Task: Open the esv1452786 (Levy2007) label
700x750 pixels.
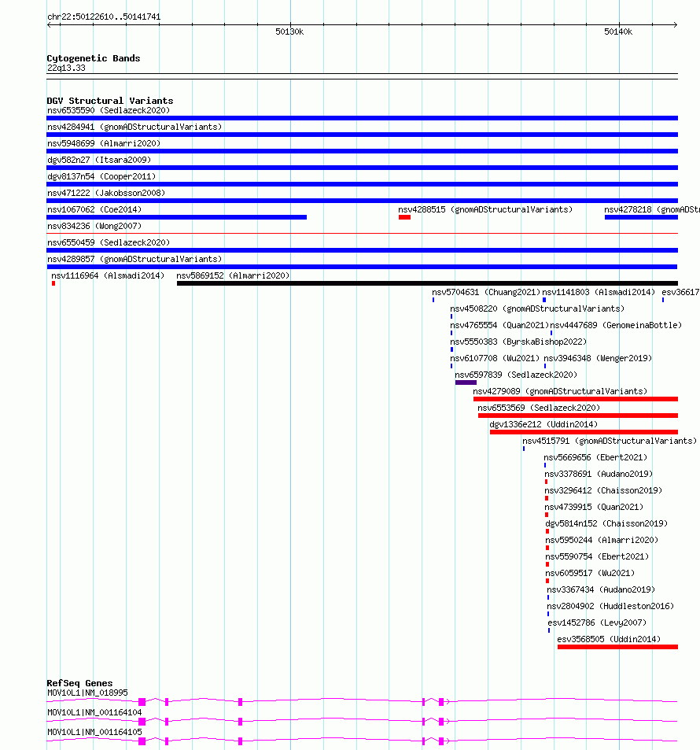Action: (x=597, y=623)
